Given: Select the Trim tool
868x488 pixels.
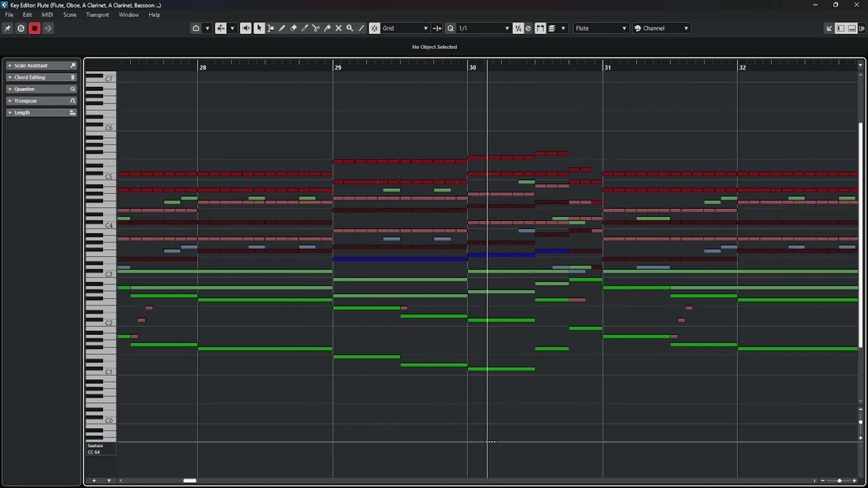Looking at the screenshot, I should (x=304, y=28).
